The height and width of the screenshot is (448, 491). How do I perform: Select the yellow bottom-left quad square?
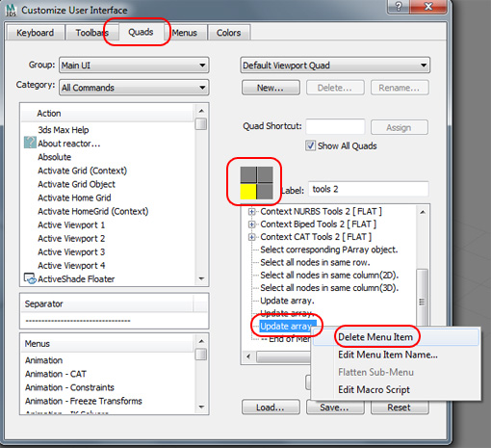tap(248, 192)
